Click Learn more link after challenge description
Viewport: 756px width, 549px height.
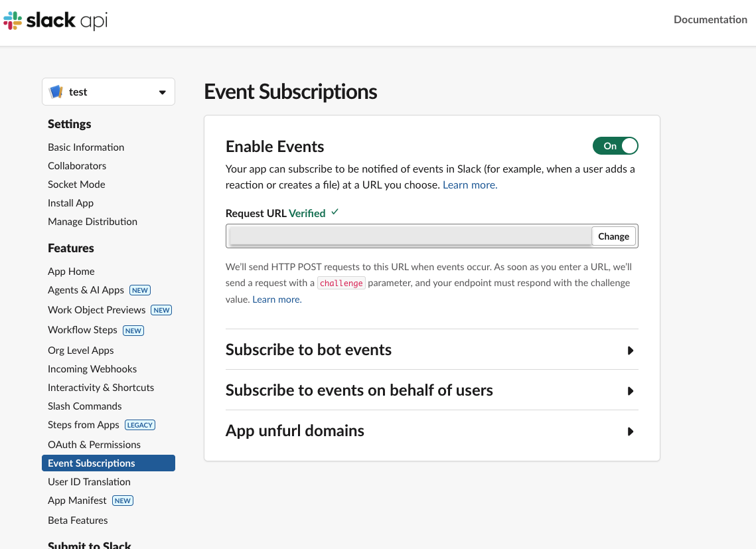click(277, 299)
